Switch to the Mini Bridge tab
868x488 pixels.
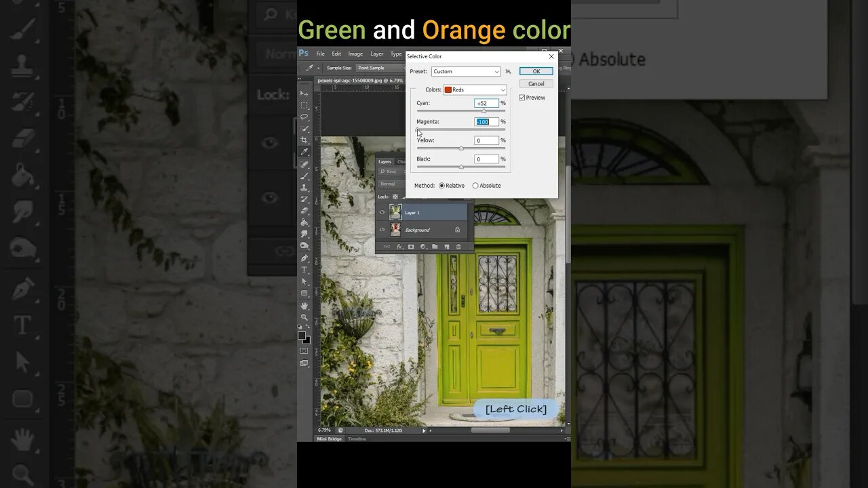pyautogui.click(x=330, y=439)
